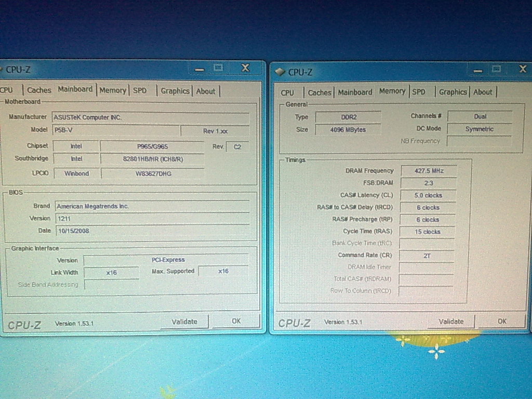The height and width of the screenshot is (399, 532).
Task: Click the BIOS version value 1211
Action: point(152,219)
